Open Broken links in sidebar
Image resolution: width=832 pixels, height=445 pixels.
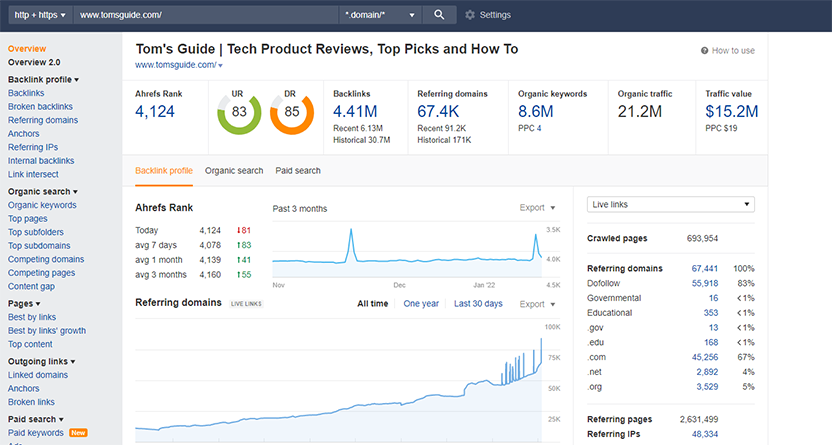point(31,402)
